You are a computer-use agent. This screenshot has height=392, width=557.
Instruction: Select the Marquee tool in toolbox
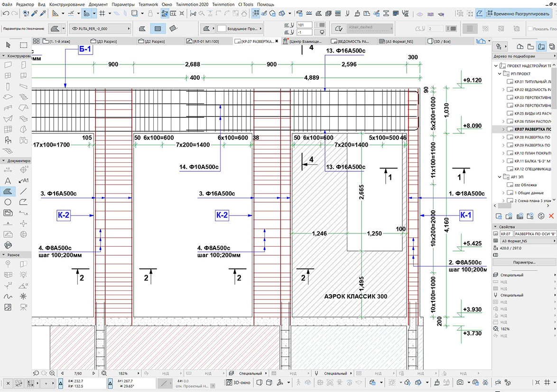(23, 45)
